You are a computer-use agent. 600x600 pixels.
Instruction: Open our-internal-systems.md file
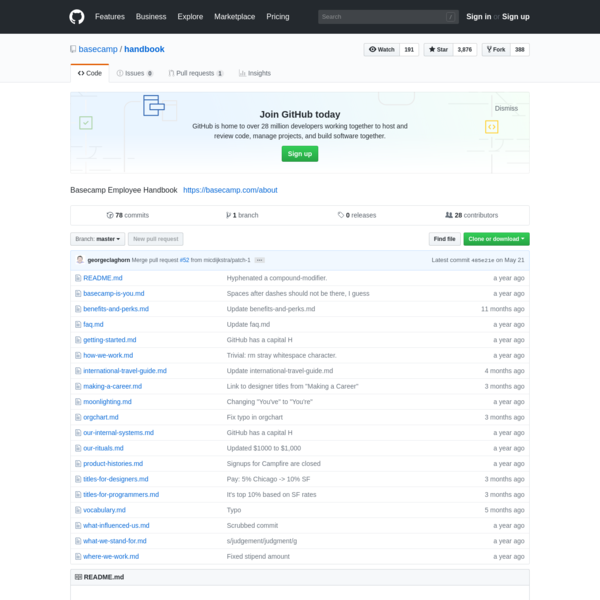coord(119,433)
